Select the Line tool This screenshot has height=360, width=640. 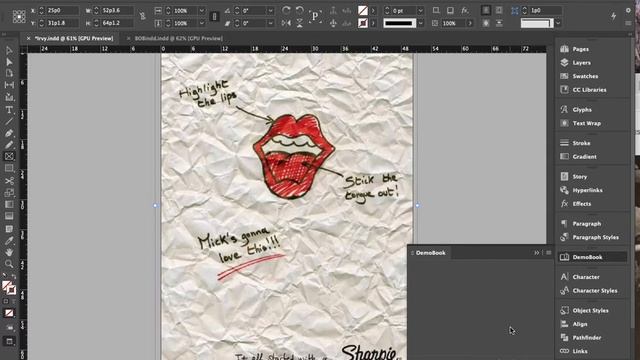click(9, 122)
